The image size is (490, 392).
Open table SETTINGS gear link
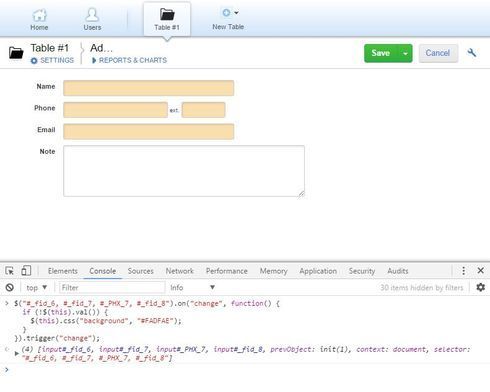coord(52,60)
